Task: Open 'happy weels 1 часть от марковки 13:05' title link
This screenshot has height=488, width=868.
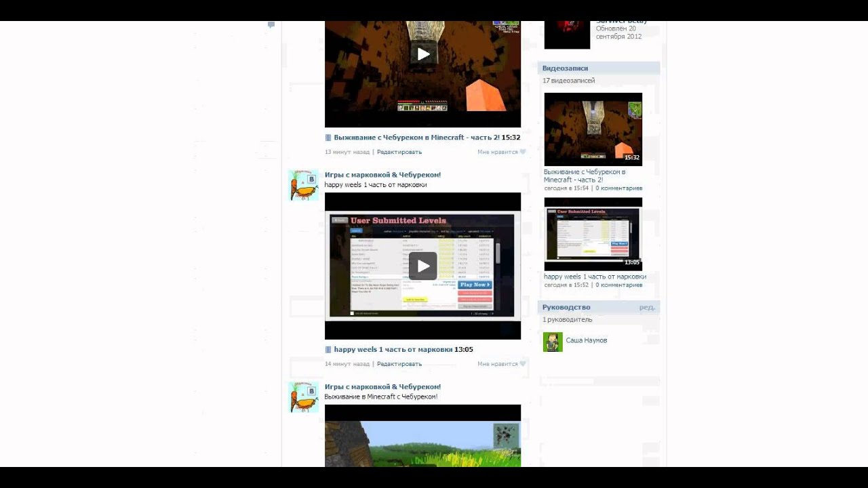Action: click(x=403, y=350)
